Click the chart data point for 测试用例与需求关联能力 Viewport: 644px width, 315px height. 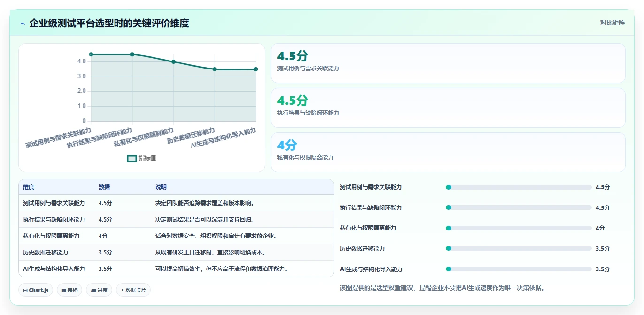tap(91, 54)
